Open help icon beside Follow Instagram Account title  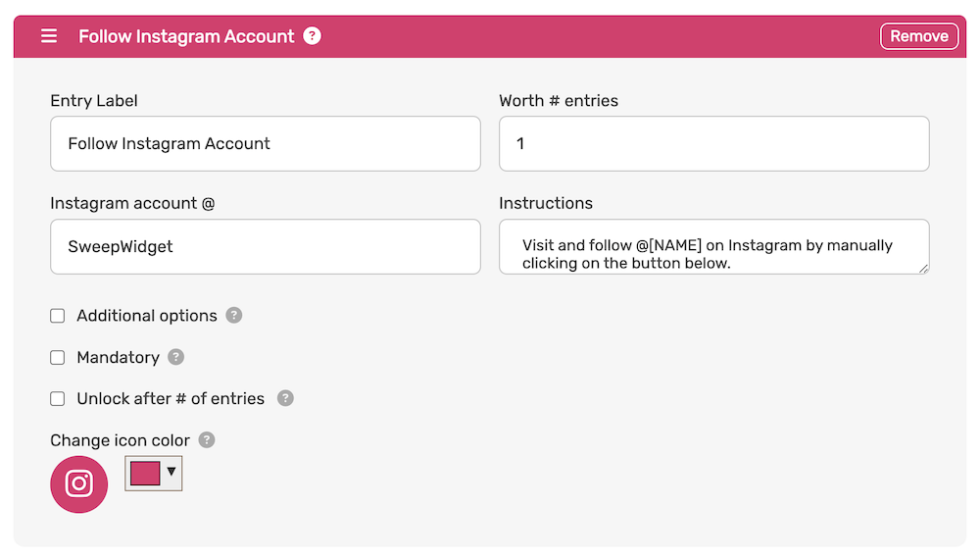point(312,35)
